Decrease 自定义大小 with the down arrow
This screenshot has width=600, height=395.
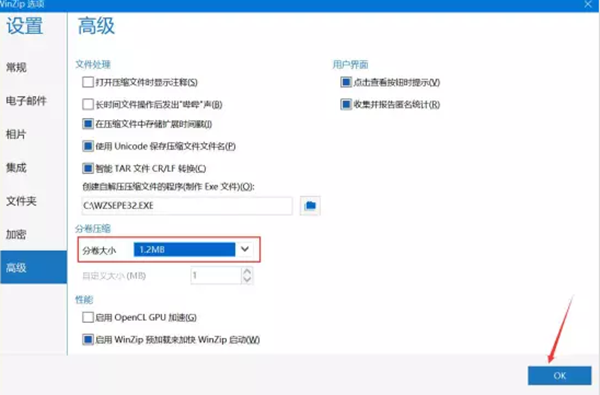pyautogui.click(x=247, y=279)
